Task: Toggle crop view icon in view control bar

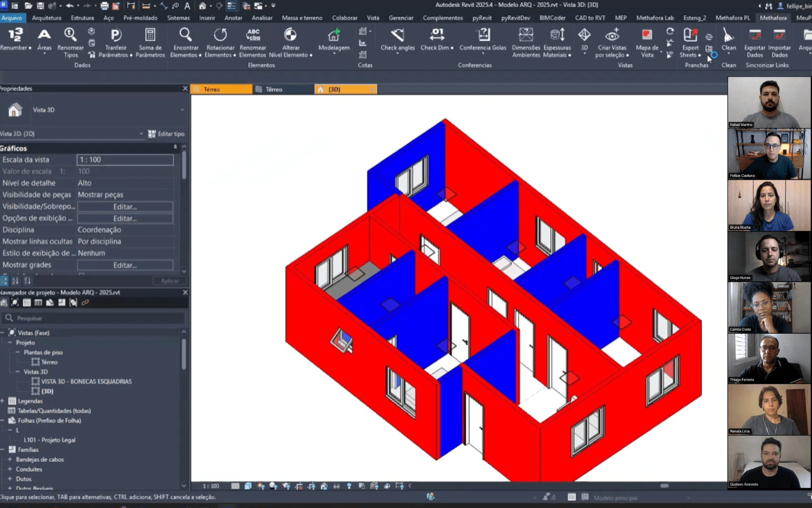Action: click(x=299, y=486)
